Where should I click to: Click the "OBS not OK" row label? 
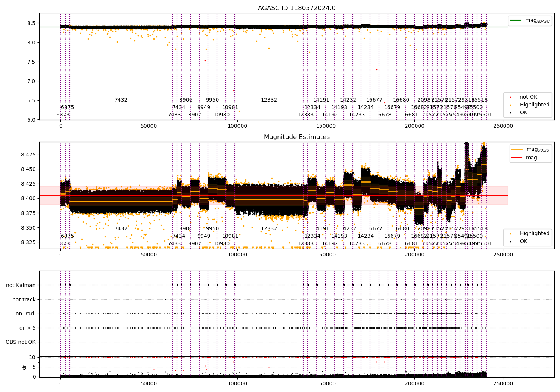[x=21, y=342]
